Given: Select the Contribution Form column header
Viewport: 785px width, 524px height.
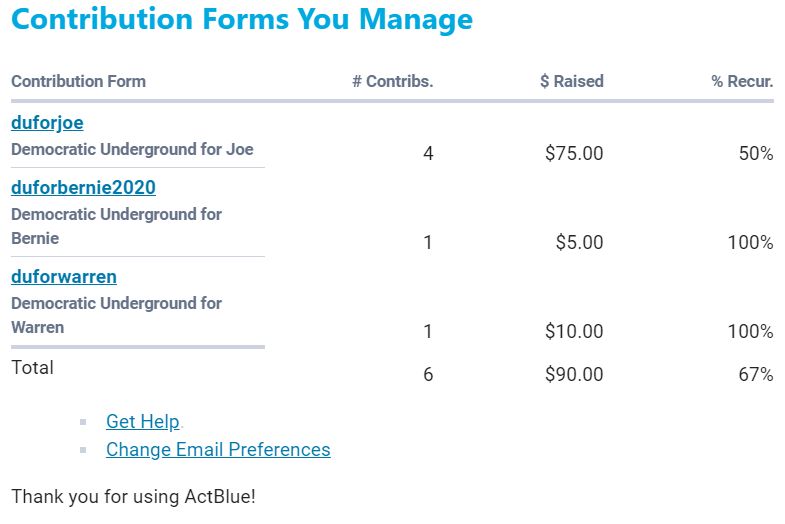Looking at the screenshot, I should 78,82.
